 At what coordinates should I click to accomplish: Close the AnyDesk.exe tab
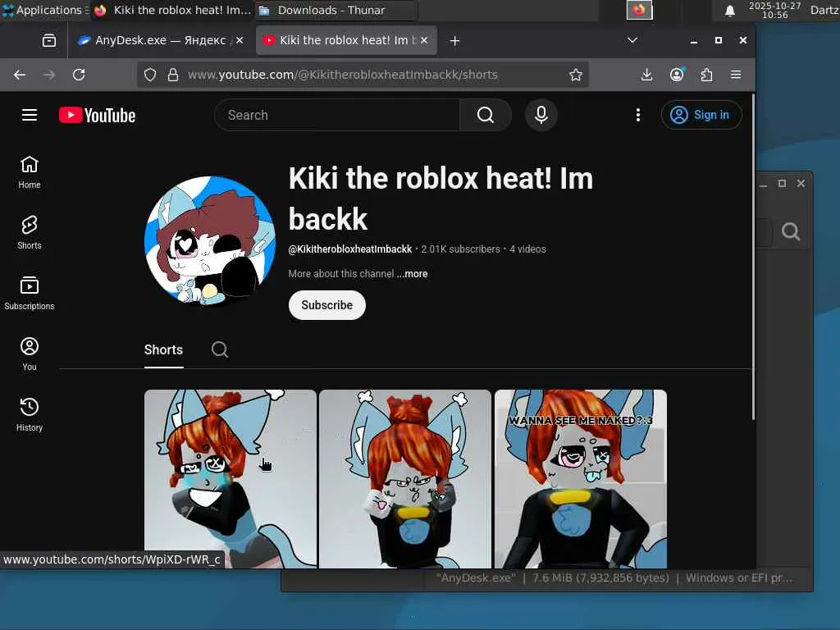pos(240,40)
